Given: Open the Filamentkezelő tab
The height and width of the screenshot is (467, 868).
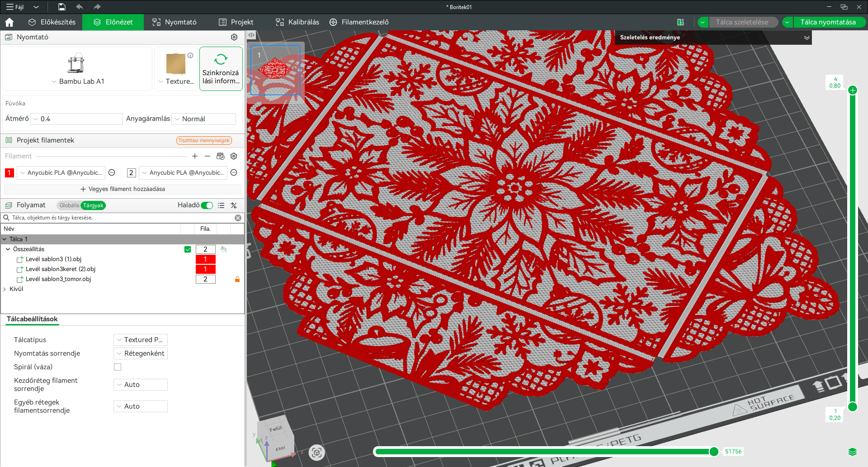Looking at the screenshot, I should tap(359, 22).
